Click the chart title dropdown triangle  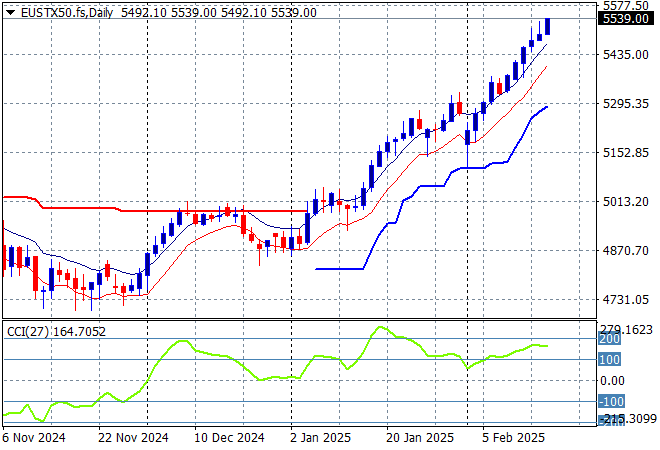tap(11, 12)
